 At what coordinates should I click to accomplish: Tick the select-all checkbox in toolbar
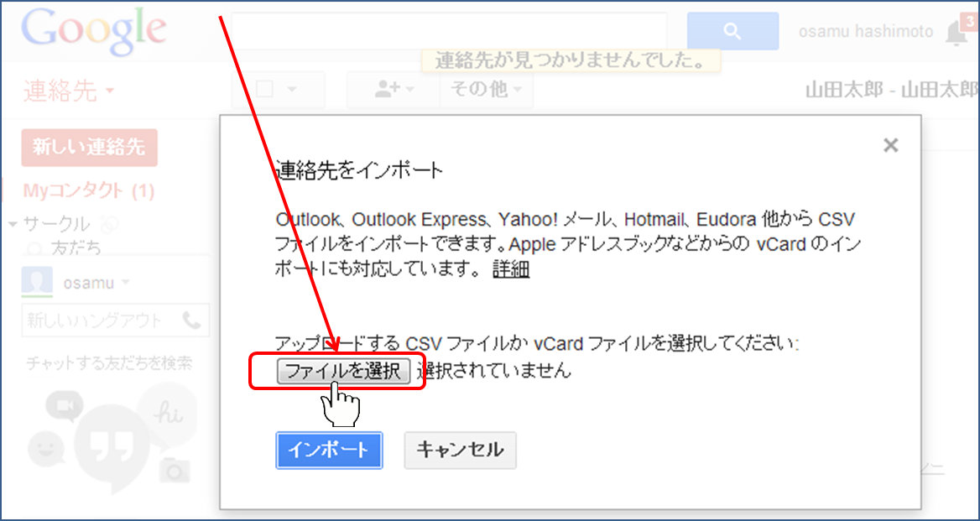[x=264, y=90]
